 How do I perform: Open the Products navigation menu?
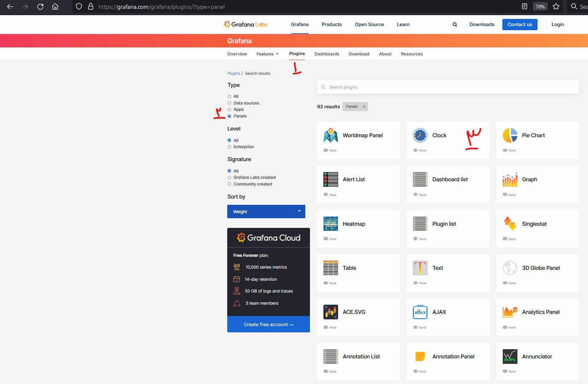[x=331, y=25]
